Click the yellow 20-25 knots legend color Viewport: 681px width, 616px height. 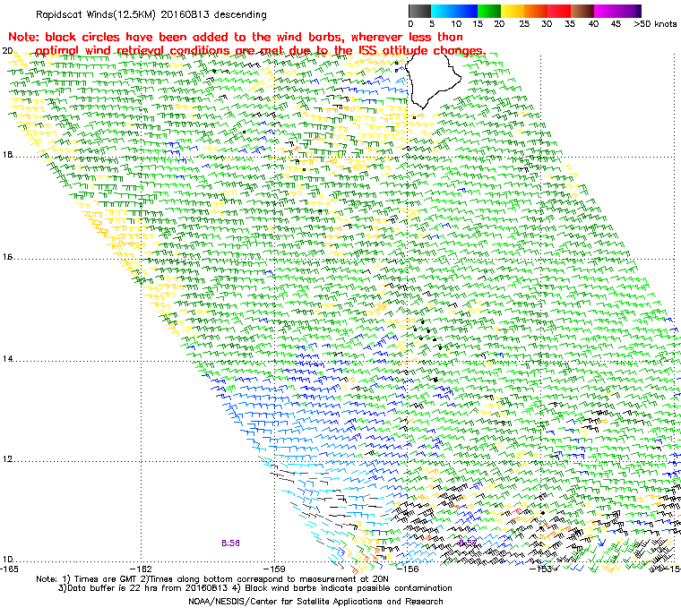513,11
